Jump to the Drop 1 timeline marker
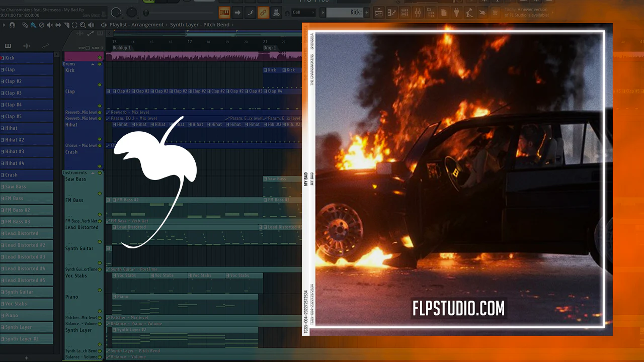Viewport: 644px width, 362px height. tap(270, 48)
